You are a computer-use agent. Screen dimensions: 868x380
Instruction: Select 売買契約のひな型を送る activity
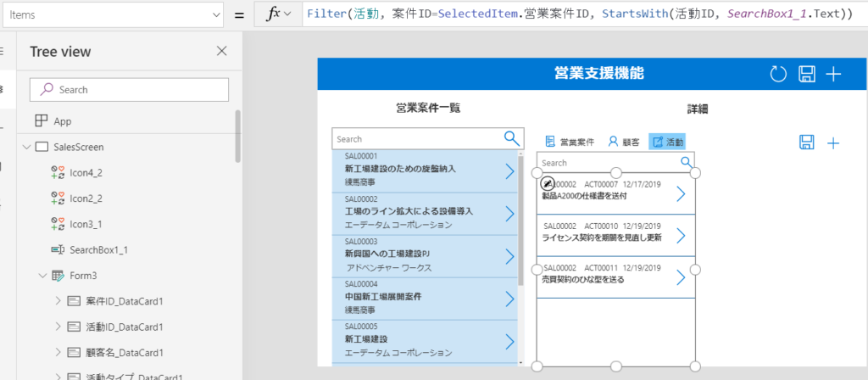583,280
